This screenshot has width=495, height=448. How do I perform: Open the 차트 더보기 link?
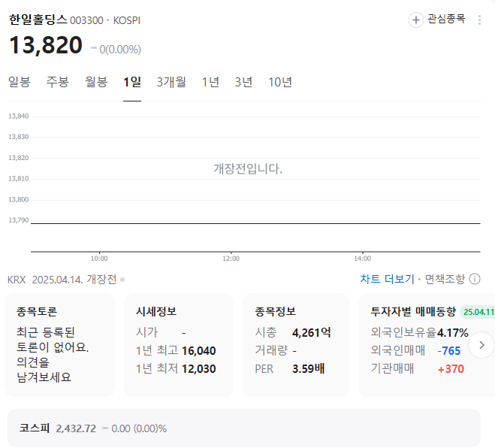click(387, 279)
